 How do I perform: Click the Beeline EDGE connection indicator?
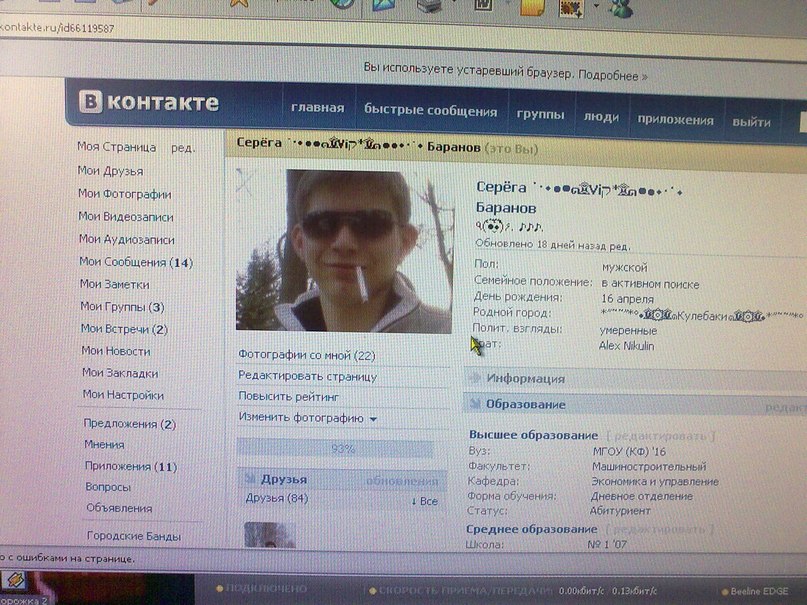coord(755,591)
